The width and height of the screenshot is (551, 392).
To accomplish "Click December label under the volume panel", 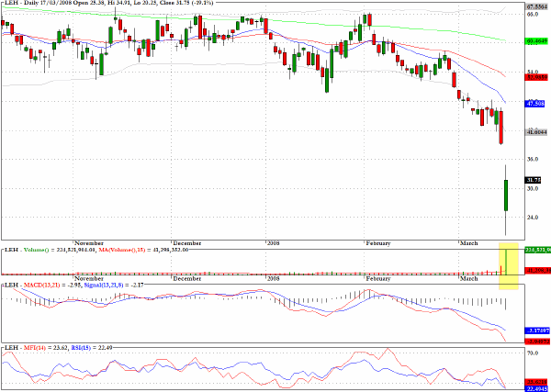I will click(x=187, y=278).
